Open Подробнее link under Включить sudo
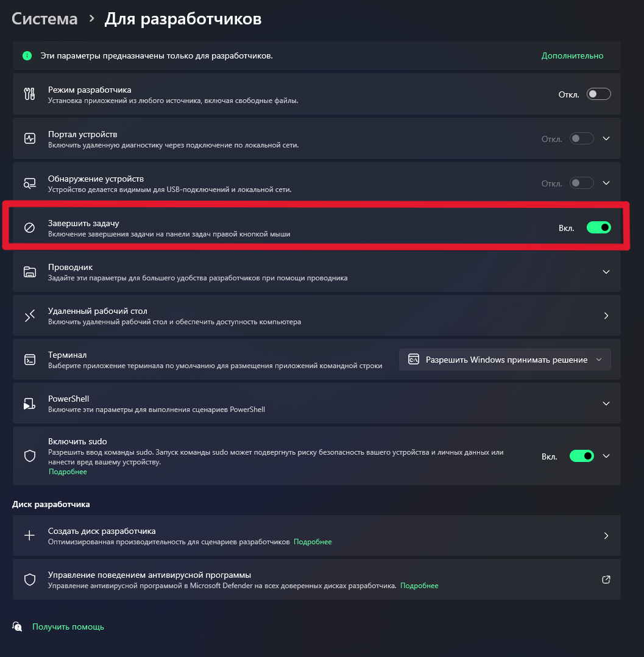 pyautogui.click(x=67, y=471)
